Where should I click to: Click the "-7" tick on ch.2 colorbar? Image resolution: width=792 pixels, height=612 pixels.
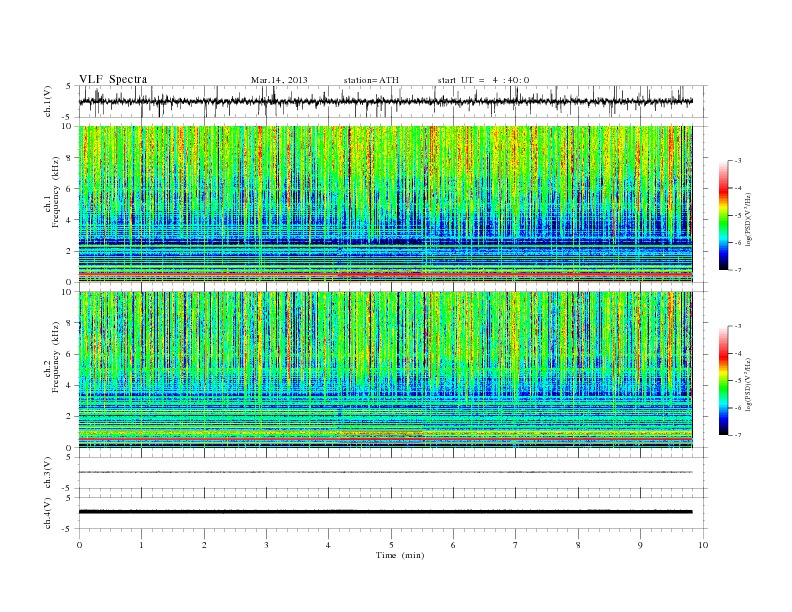pyautogui.click(x=738, y=435)
